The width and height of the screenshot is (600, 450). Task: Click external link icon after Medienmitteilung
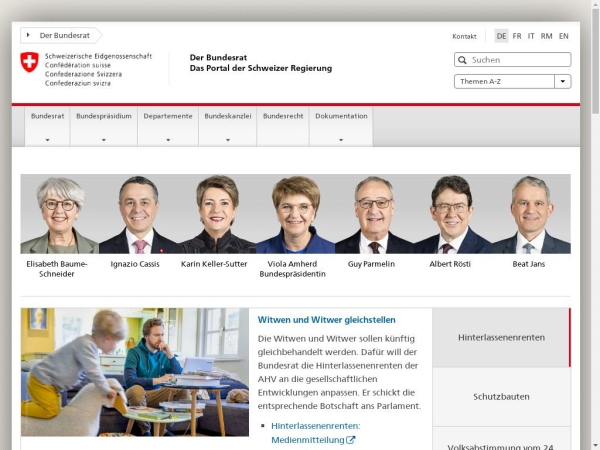tap(351, 440)
